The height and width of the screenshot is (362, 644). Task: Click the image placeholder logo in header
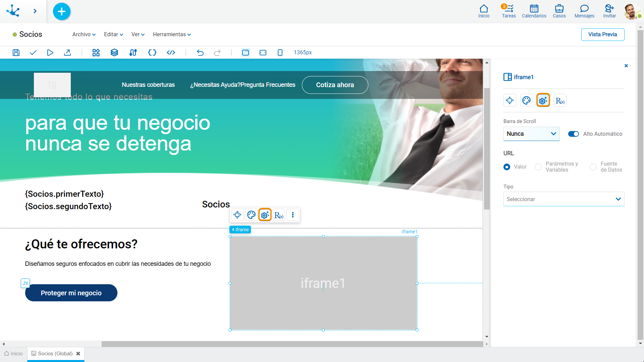click(52, 85)
